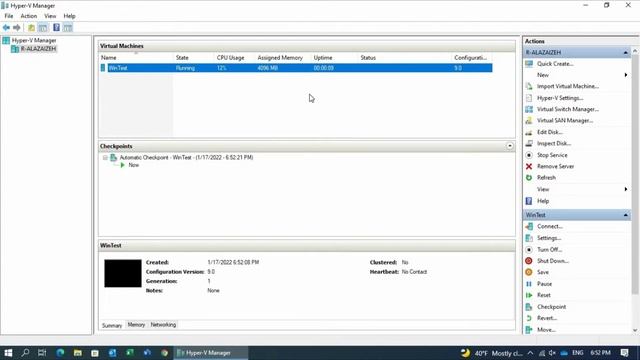Open Microsoft Edge from the taskbar
The width and height of the screenshot is (640, 360).
(x=60, y=353)
